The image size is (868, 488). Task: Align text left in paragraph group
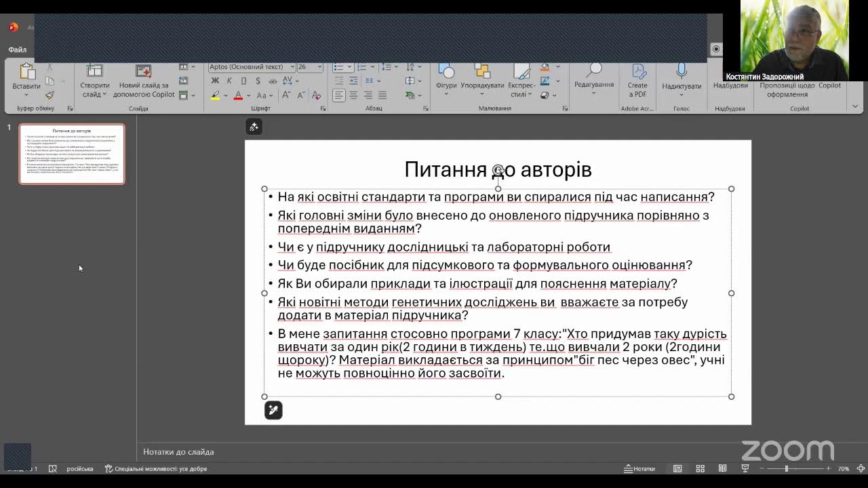pyautogui.click(x=338, y=96)
